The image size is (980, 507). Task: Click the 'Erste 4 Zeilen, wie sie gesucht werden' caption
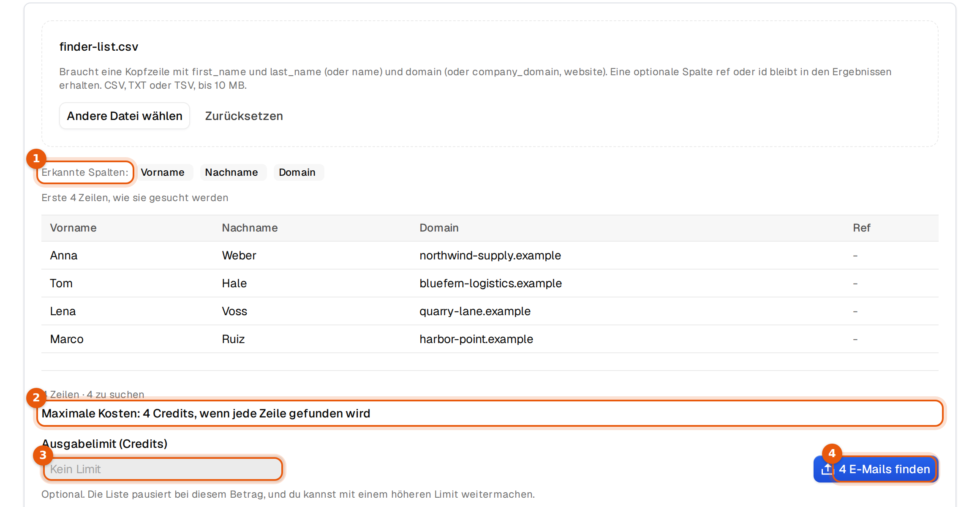[x=135, y=198]
